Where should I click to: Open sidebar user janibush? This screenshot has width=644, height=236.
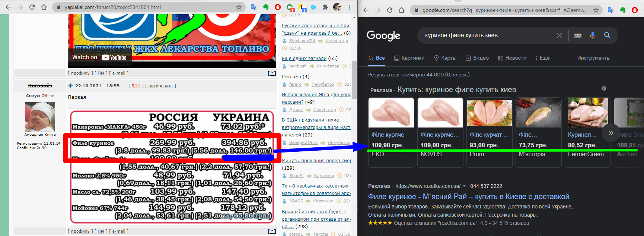(298, 66)
